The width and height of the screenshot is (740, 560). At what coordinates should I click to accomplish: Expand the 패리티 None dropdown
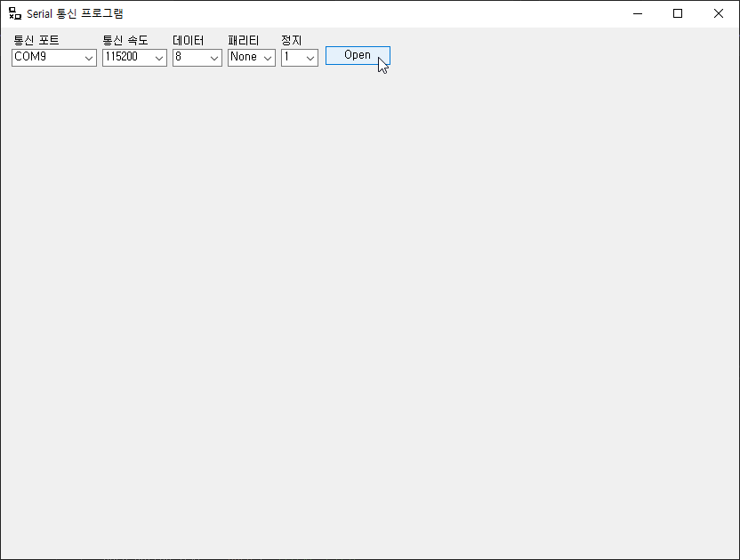click(252, 58)
